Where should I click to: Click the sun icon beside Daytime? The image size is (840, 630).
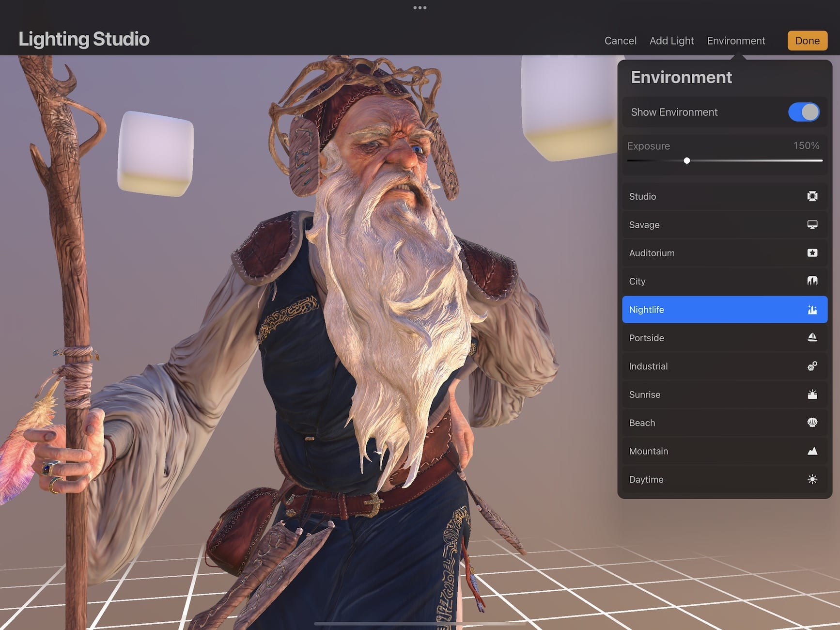click(x=812, y=479)
